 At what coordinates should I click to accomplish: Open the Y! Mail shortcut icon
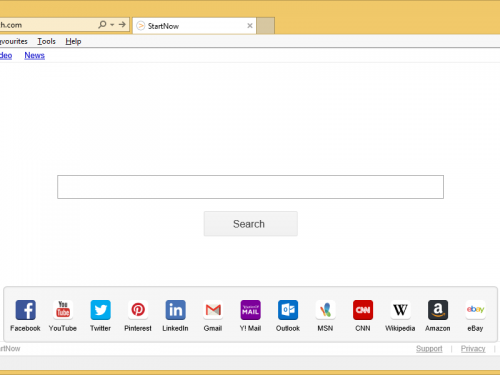250,310
